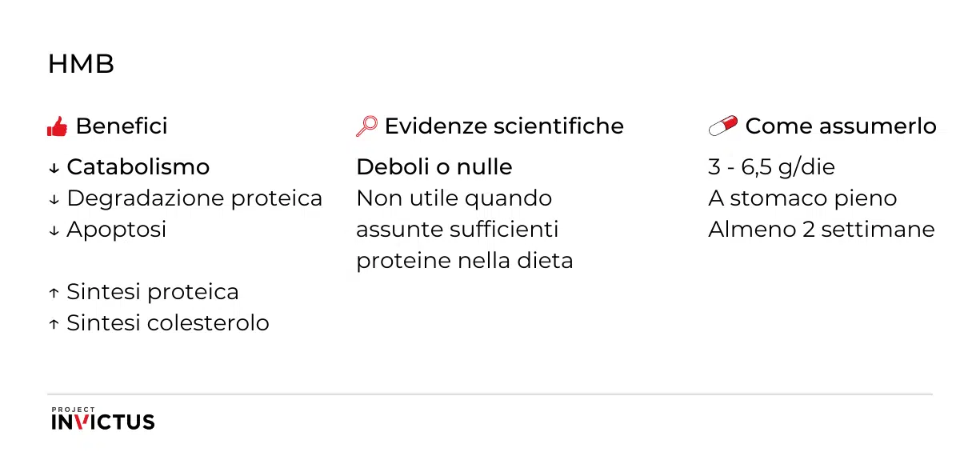Click the down arrow before Degradazione proteica
Viewport: 980px width, 472px height.
(x=54, y=199)
